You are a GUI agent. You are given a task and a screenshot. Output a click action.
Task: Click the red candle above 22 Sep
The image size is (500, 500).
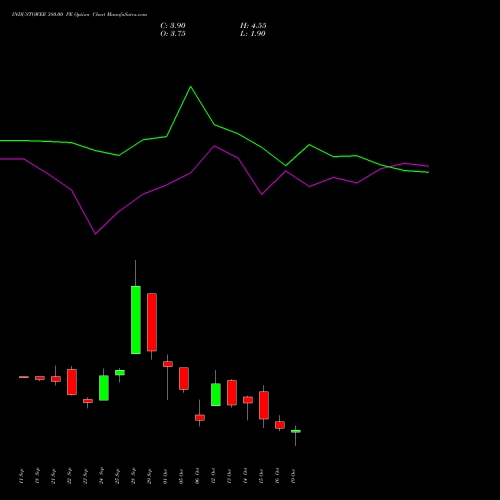(x=72, y=382)
